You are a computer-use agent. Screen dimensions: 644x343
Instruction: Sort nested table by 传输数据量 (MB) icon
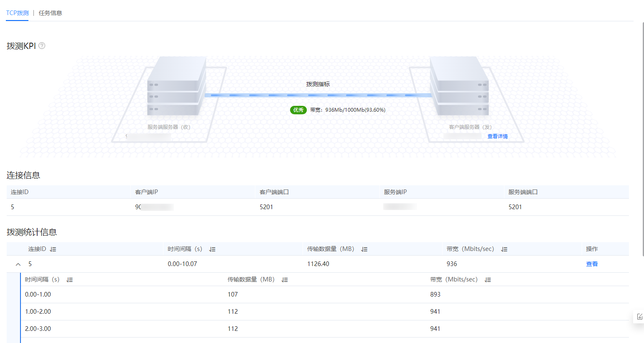point(285,280)
